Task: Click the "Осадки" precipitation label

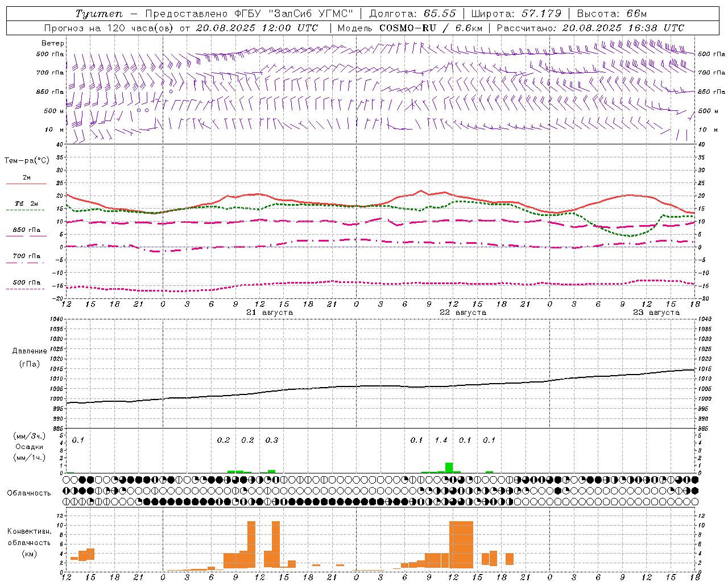Action: [29, 447]
